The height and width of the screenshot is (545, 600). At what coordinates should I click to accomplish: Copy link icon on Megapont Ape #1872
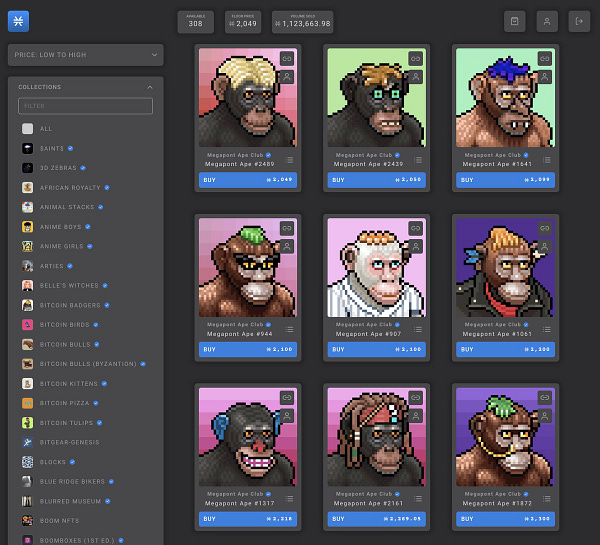point(545,398)
